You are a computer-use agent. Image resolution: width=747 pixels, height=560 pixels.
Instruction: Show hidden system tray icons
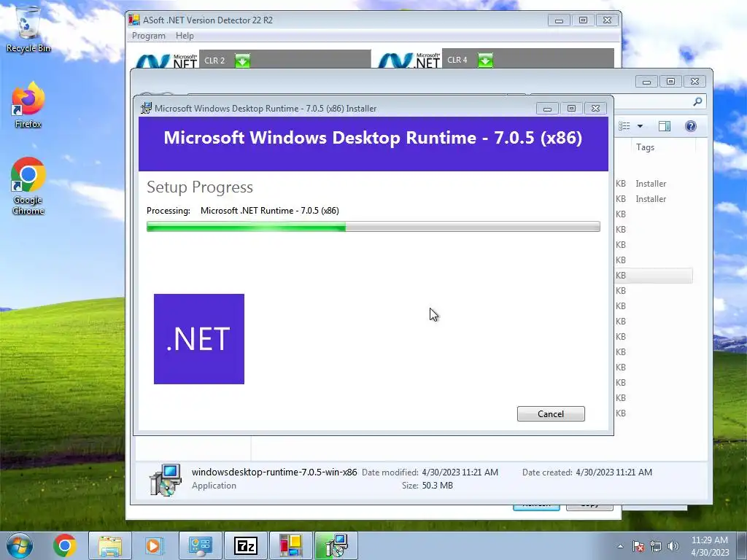click(x=620, y=546)
